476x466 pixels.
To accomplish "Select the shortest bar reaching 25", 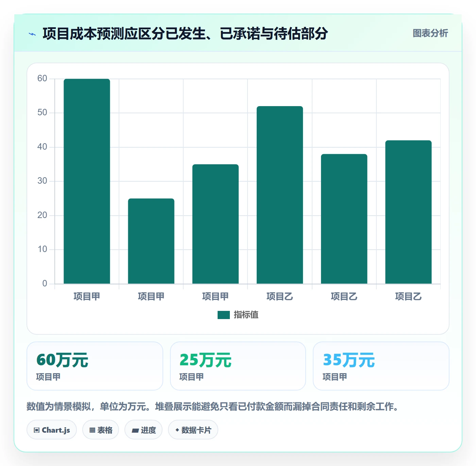I will point(151,241).
